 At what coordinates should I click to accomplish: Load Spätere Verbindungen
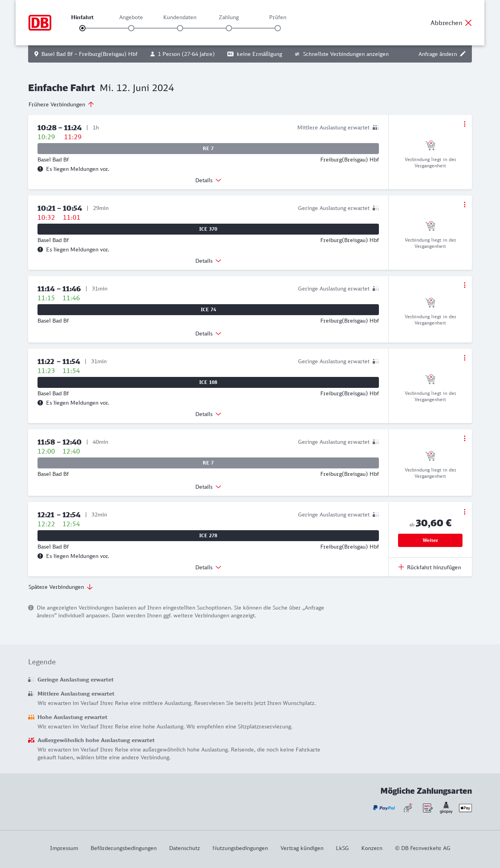pos(61,587)
